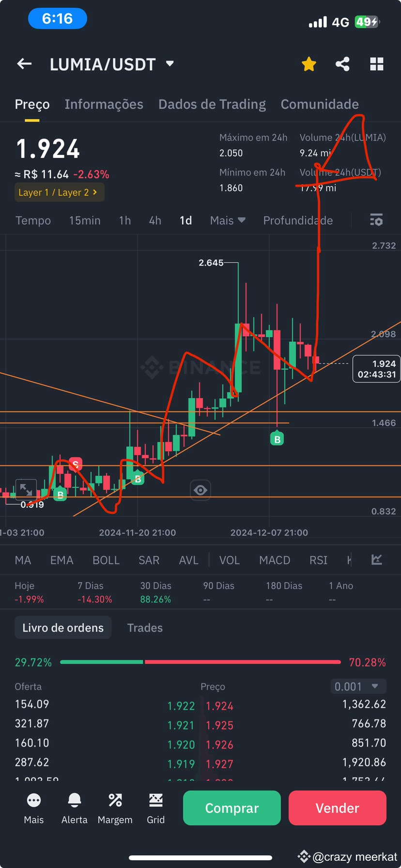Toggle the RSI sub-indicator
This screenshot has height=868, width=401.
[318, 560]
